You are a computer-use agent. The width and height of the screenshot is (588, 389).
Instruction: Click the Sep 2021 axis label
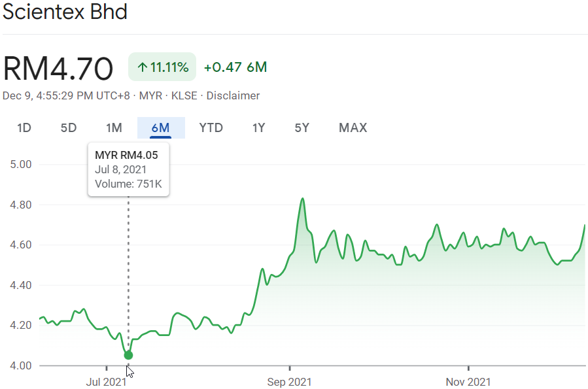pyautogui.click(x=289, y=382)
